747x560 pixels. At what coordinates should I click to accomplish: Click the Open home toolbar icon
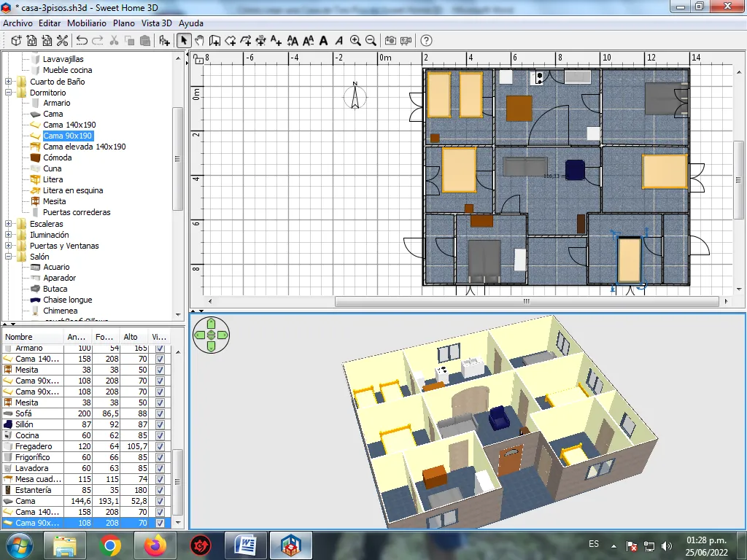31,41
